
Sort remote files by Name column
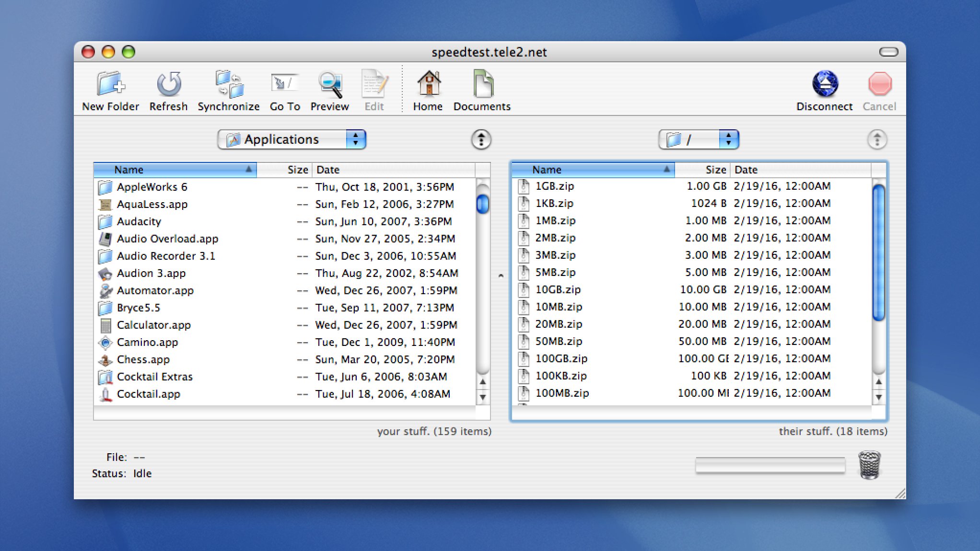coord(593,170)
